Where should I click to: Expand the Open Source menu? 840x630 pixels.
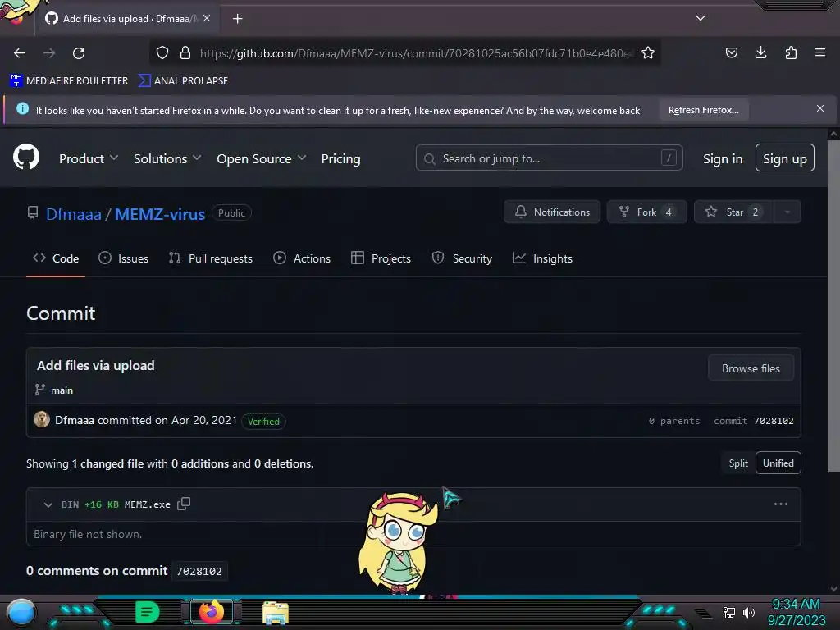[262, 158]
